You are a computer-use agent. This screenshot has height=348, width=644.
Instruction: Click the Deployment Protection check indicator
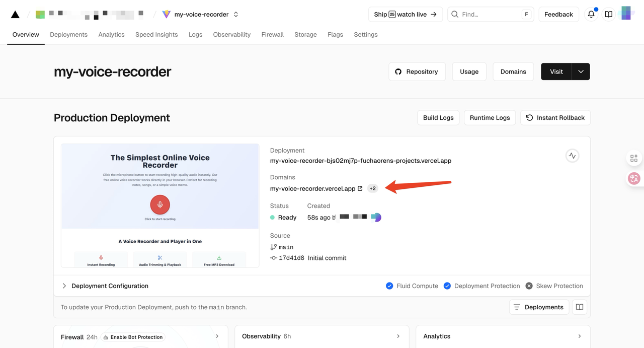click(x=447, y=286)
